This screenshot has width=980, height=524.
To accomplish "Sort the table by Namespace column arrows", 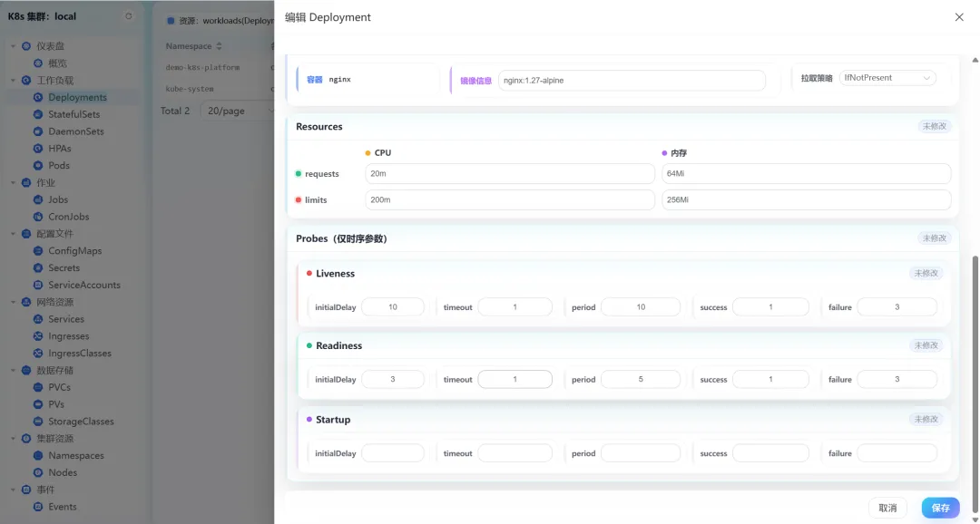I will 219,46.
